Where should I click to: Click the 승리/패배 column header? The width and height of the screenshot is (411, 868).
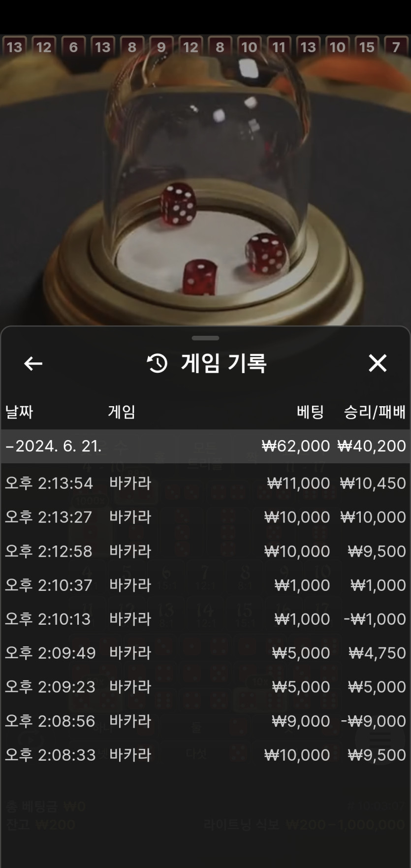point(375,412)
